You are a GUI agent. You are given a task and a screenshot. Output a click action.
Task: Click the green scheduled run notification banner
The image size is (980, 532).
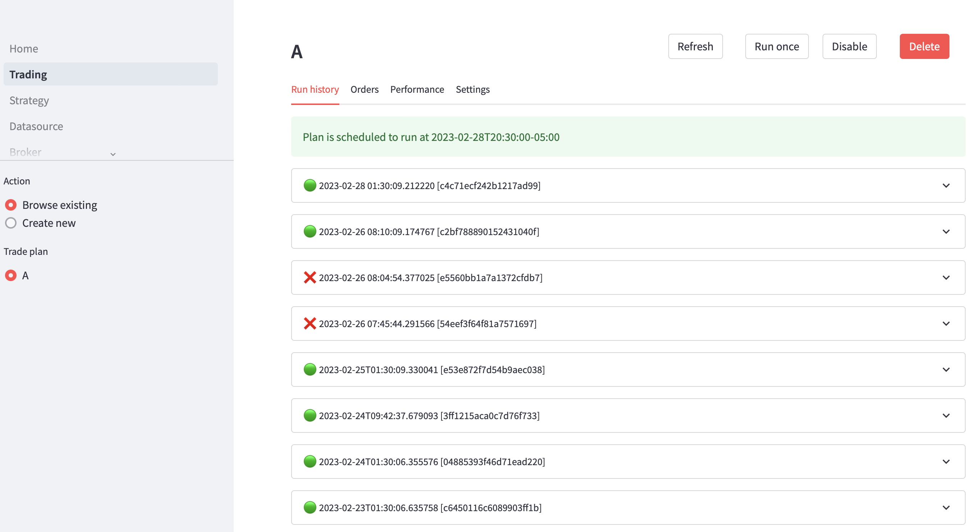point(628,137)
